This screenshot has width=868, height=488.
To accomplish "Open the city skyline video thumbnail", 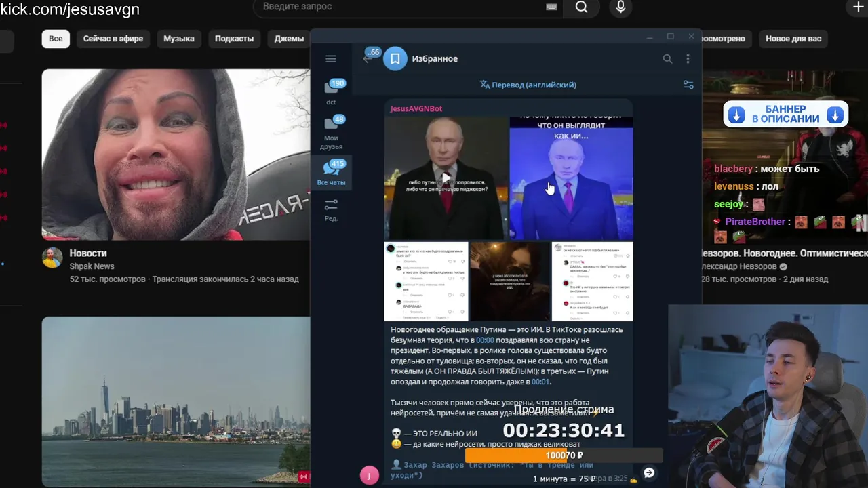I will click(x=176, y=402).
